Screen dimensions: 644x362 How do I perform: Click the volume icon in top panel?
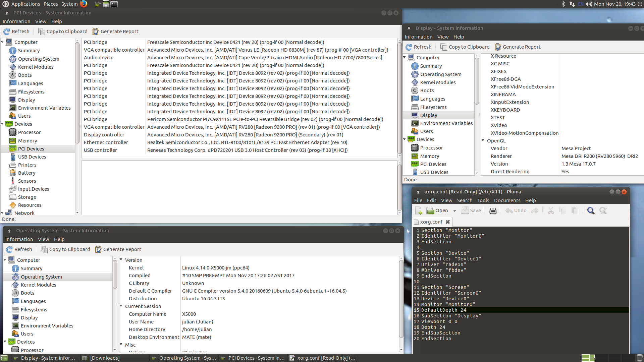[589, 4]
